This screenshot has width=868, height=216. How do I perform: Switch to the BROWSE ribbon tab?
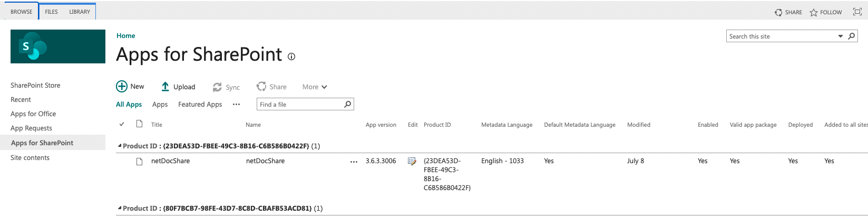pos(22,12)
